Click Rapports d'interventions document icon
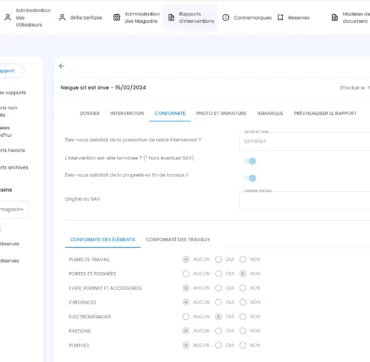370x362 pixels. [x=171, y=18]
